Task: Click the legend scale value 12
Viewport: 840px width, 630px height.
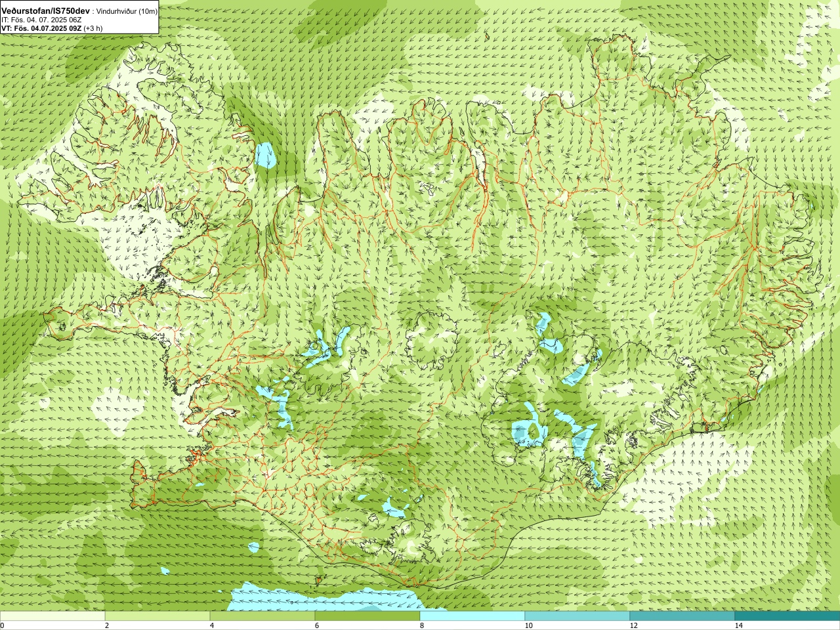Action: [633, 625]
